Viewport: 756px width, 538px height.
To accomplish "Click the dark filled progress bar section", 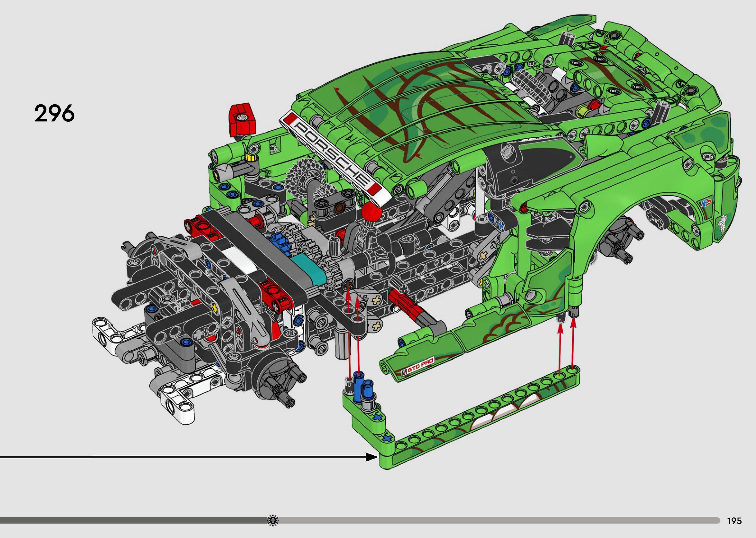I will pos(132,520).
